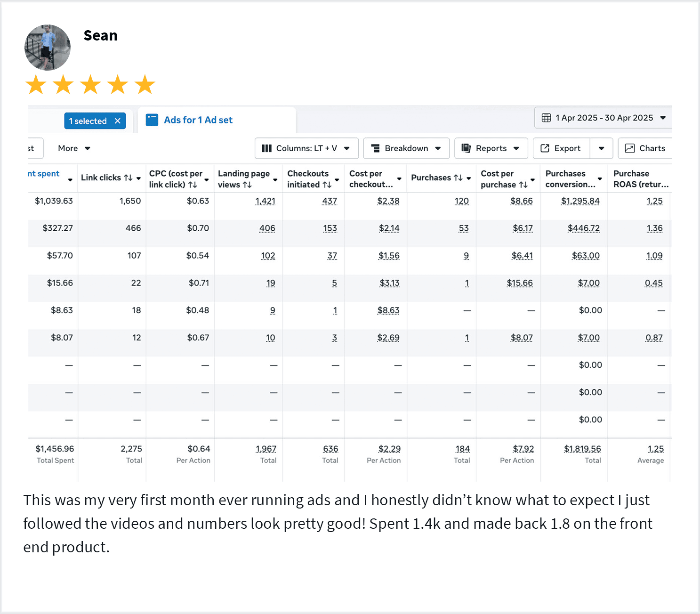Click the calendar icon in date range

point(546,118)
